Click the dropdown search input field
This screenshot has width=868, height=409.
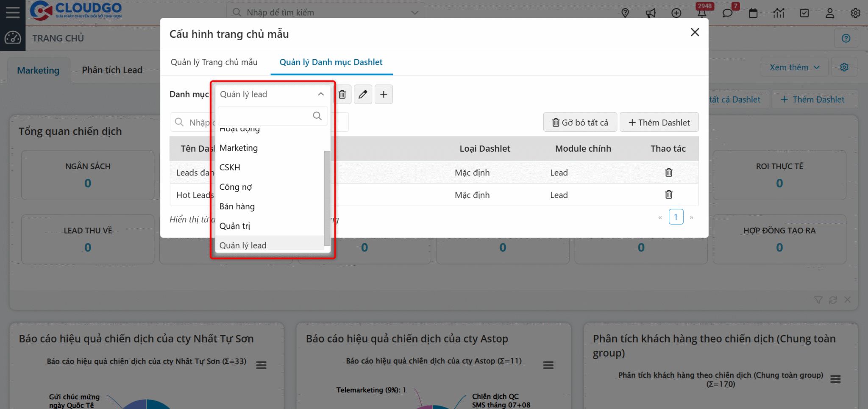click(273, 116)
